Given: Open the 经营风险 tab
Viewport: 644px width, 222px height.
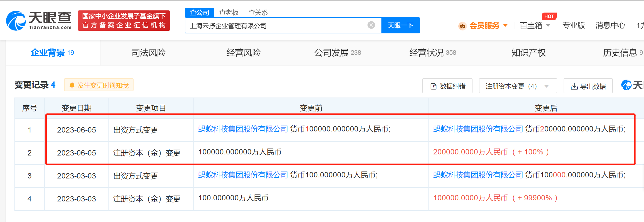Looking at the screenshot, I should coord(243,53).
